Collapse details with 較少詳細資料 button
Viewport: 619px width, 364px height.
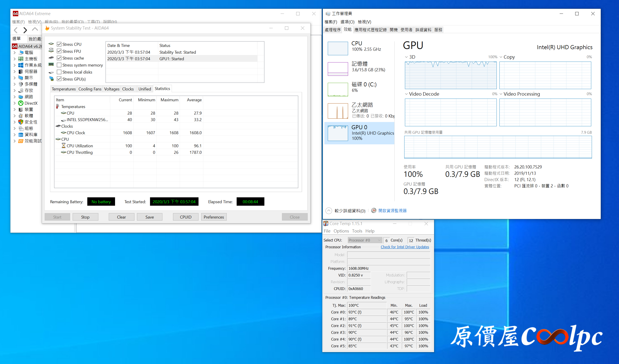click(345, 210)
